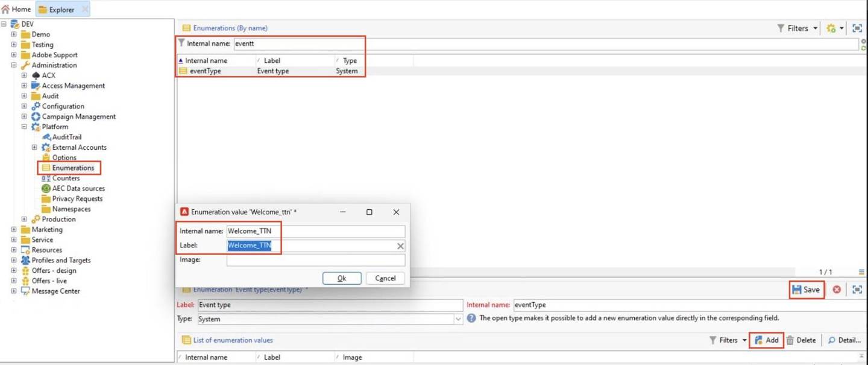The image size is (868, 365).
Task: Open Detail of enumeration value
Action: (844, 340)
